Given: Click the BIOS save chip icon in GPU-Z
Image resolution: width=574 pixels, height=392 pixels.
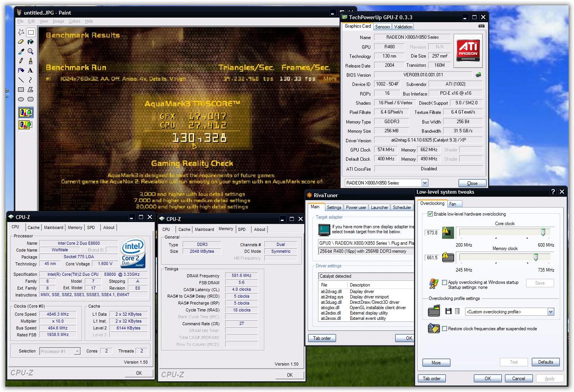Looking at the screenshot, I should click(478, 75).
